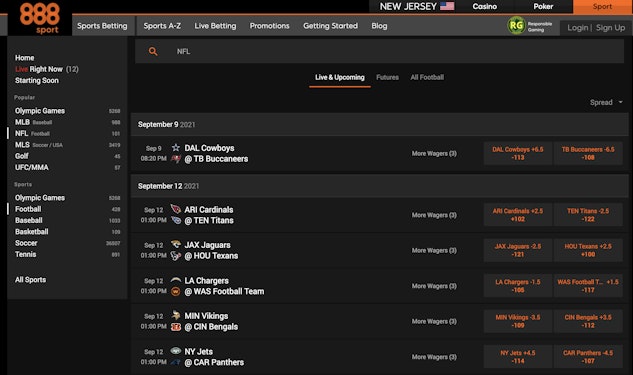Click the Houston Texans logo
Viewport: 633px width, 375px height.
176,256
